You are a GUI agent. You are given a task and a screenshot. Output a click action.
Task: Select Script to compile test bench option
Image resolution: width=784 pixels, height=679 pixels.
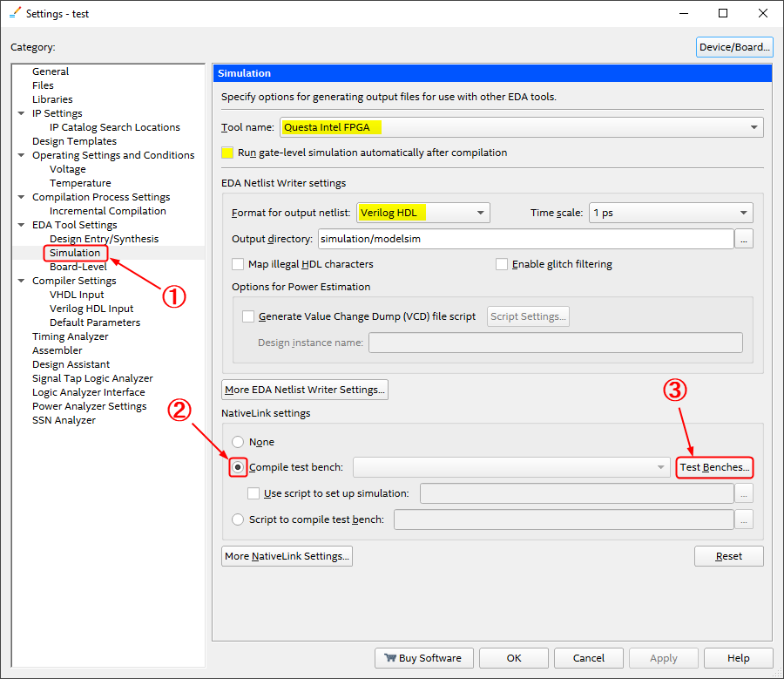tap(238, 519)
